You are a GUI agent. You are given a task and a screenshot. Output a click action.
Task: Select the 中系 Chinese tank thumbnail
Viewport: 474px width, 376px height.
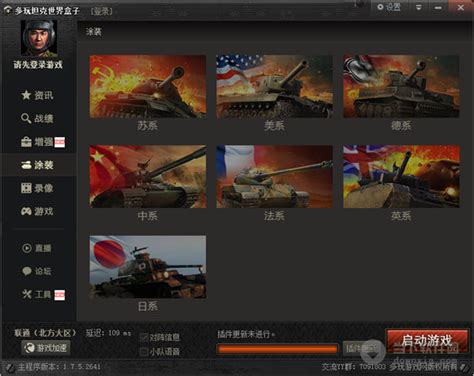tap(148, 176)
